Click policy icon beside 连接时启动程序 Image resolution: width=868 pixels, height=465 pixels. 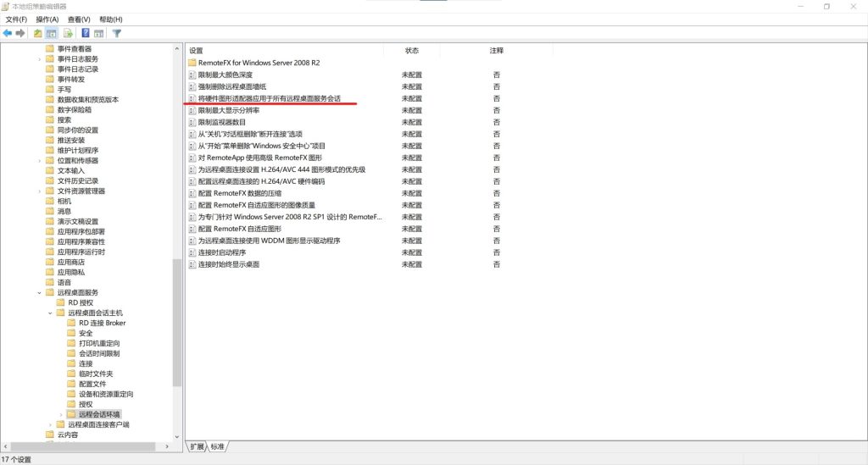coord(192,252)
